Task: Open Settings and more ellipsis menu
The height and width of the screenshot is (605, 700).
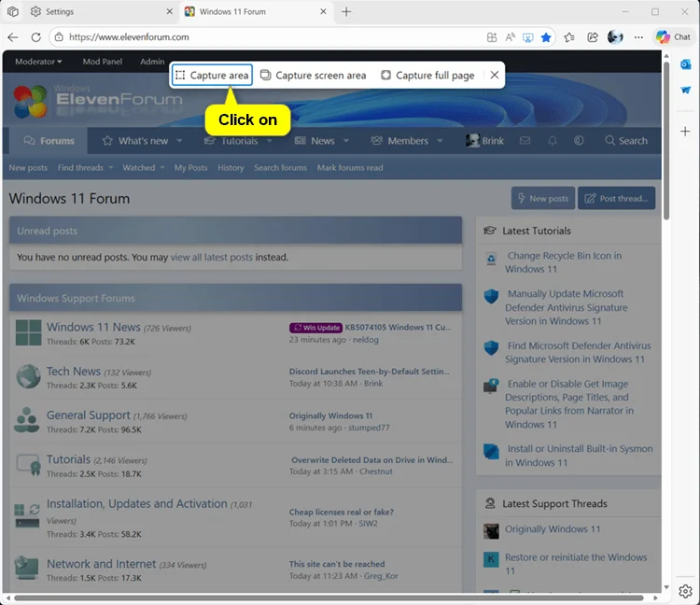Action: 638,37
